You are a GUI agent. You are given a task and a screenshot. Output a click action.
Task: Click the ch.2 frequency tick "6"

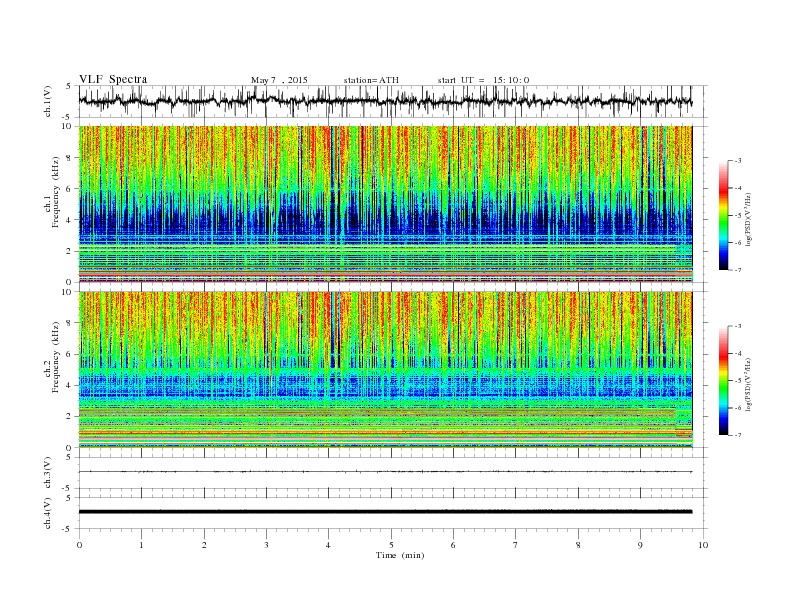pos(69,354)
